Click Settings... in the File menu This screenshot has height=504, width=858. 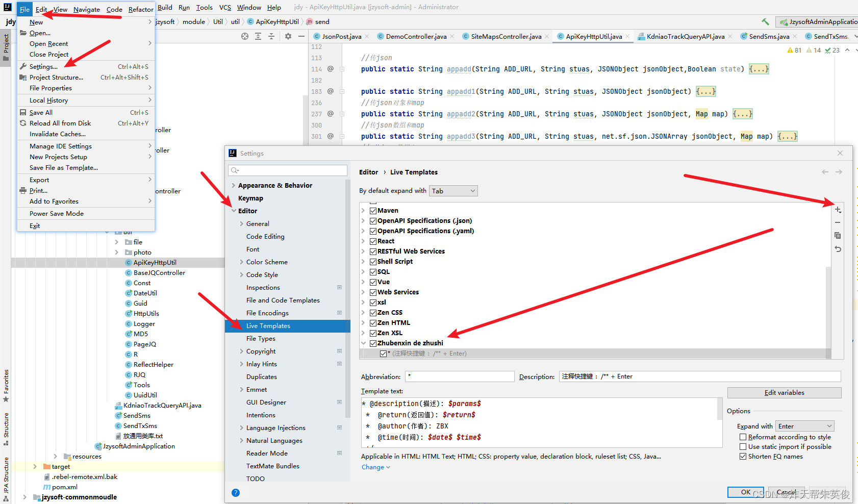[86, 67]
